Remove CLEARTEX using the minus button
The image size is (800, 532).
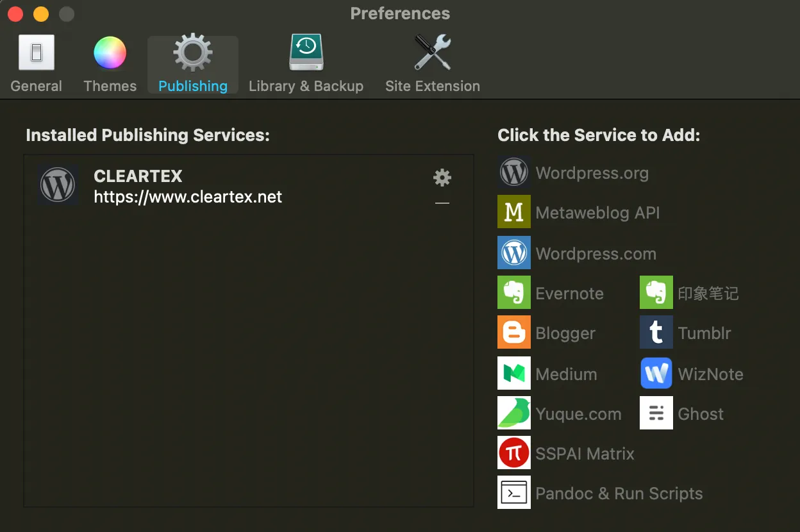(442, 203)
